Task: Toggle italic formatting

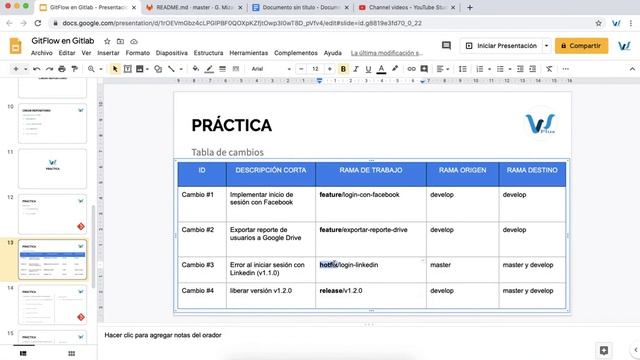Action: pyautogui.click(x=356, y=69)
